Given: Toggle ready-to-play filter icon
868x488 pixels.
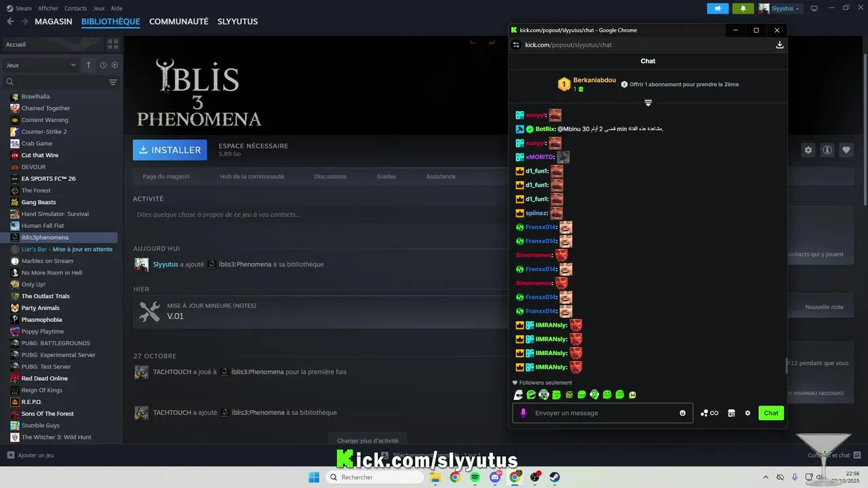Looking at the screenshot, I should [x=115, y=65].
